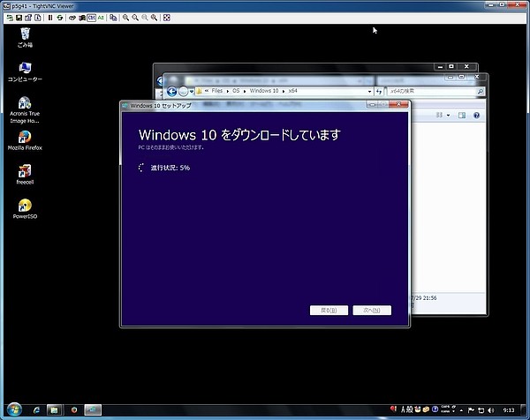Select the Mozilla Firefox desktop icon
Screen dimensions: 530x420
point(25,141)
